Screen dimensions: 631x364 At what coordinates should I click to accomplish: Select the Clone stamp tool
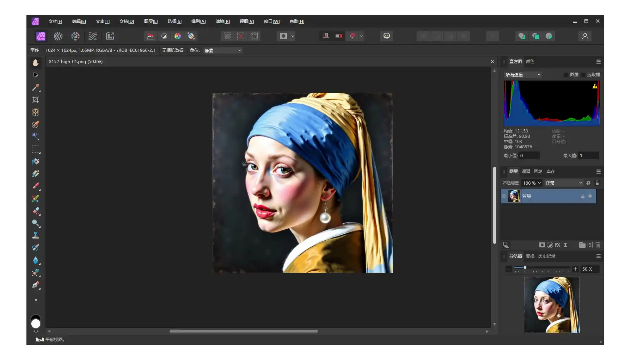coord(36,235)
